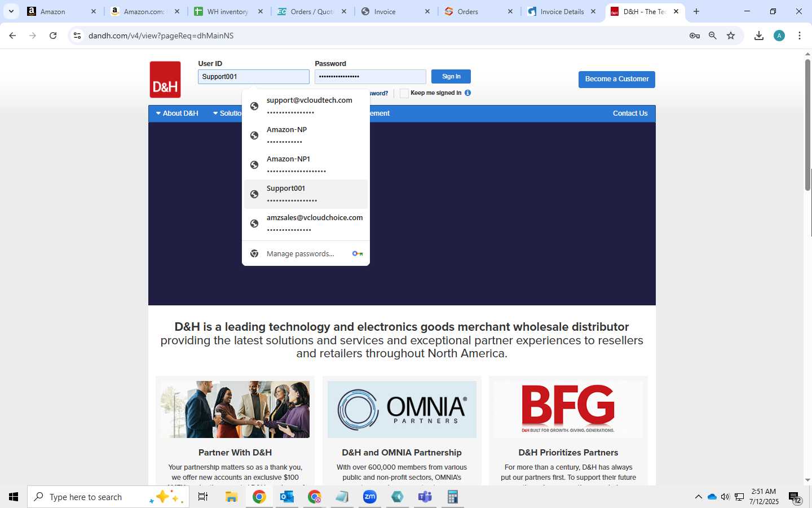
Task: Switch to the Orders / Quotes tab
Action: pos(311,11)
